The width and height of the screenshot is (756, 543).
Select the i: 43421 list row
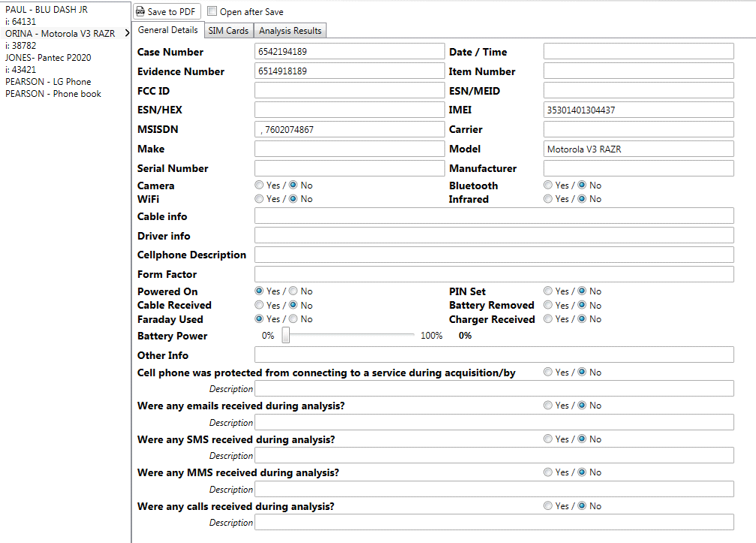pos(21,69)
